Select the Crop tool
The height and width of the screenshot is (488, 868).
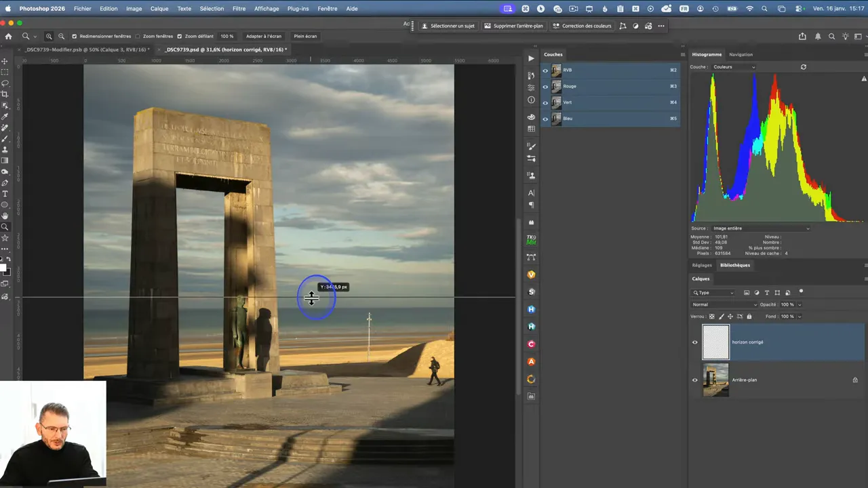pyautogui.click(x=5, y=94)
